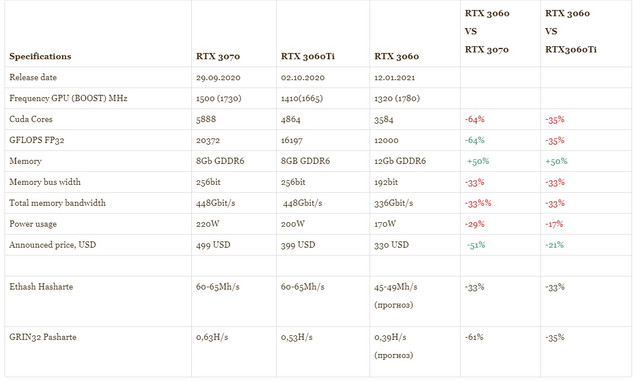Image resolution: width=640 pixels, height=381 pixels.
Task: Click the 336Gbit/s bandwidth cell
Action: point(393,203)
